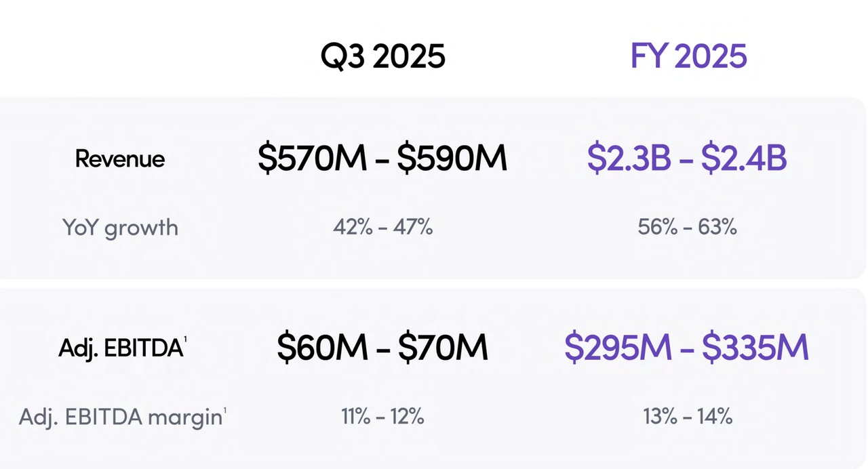The height and width of the screenshot is (469, 868).
Task: Click the $70M Q3 EBITDA figure
Action: pos(443,348)
